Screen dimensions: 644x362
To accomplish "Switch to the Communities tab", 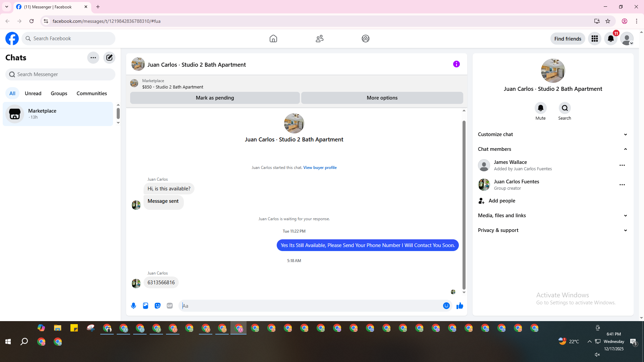I will [x=92, y=94].
